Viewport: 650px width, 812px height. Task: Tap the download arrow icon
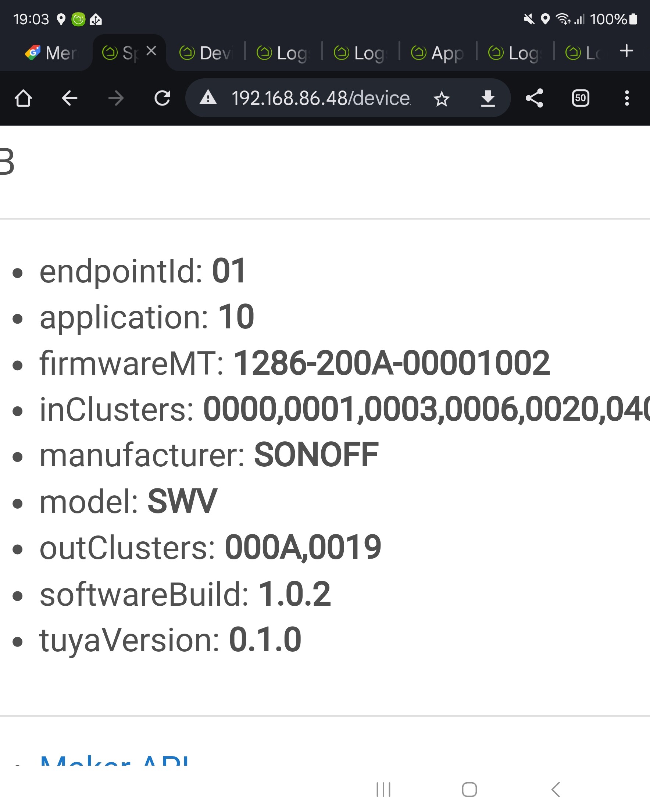[x=488, y=98]
